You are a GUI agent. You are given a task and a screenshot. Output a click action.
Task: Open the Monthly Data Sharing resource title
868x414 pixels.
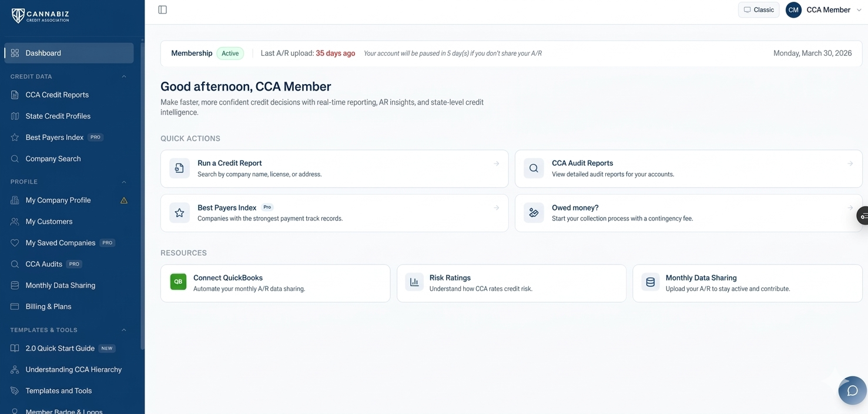point(701,278)
